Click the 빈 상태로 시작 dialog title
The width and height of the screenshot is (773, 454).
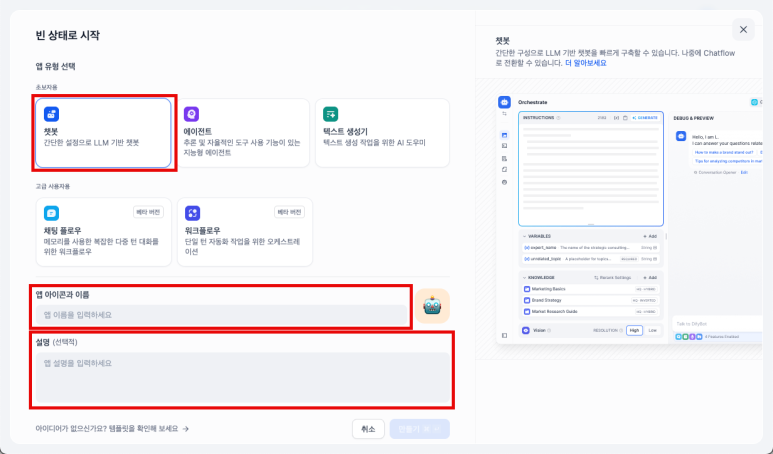(68, 35)
